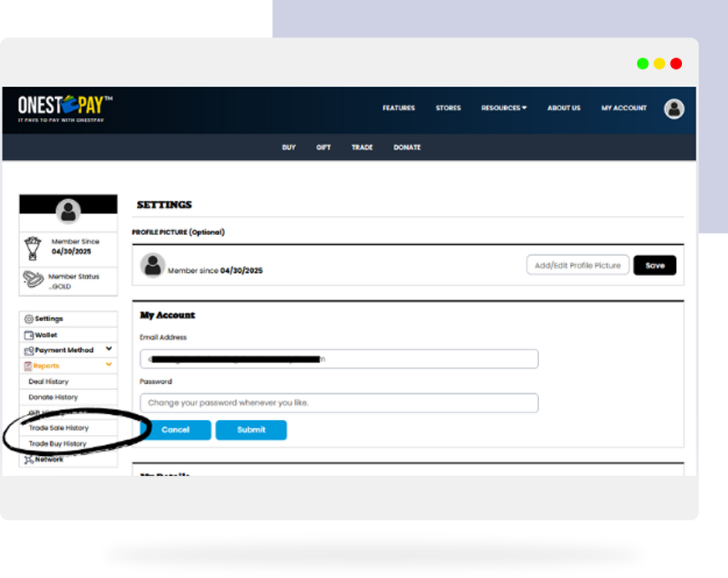Open Trade Sale History report

[59, 428]
